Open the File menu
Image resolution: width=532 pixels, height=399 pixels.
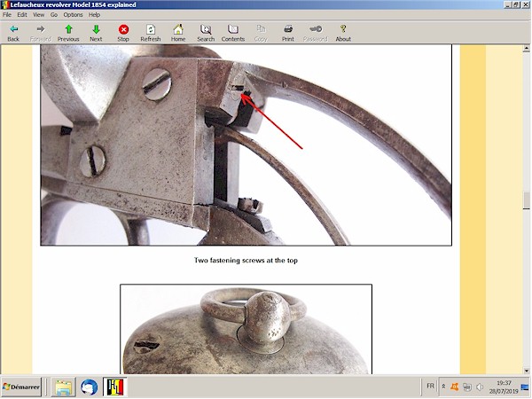point(7,14)
